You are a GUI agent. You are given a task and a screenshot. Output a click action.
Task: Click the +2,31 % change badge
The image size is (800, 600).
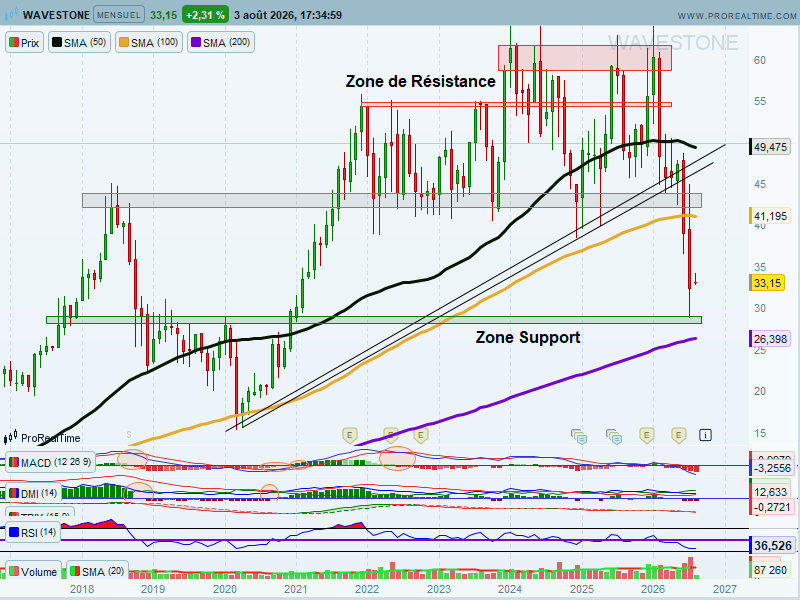(205, 15)
